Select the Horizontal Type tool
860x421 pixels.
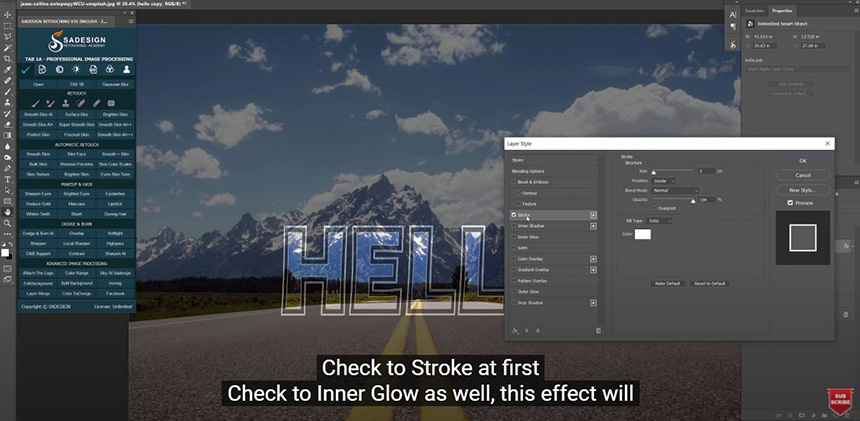click(x=8, y=179)
